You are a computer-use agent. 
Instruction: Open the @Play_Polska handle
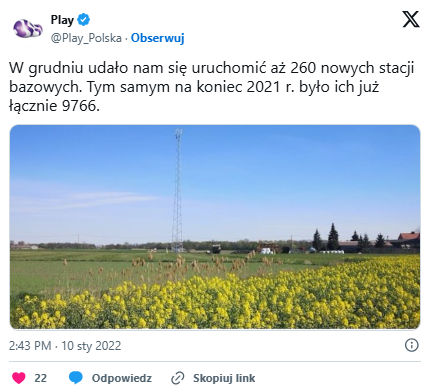point(86,38)
